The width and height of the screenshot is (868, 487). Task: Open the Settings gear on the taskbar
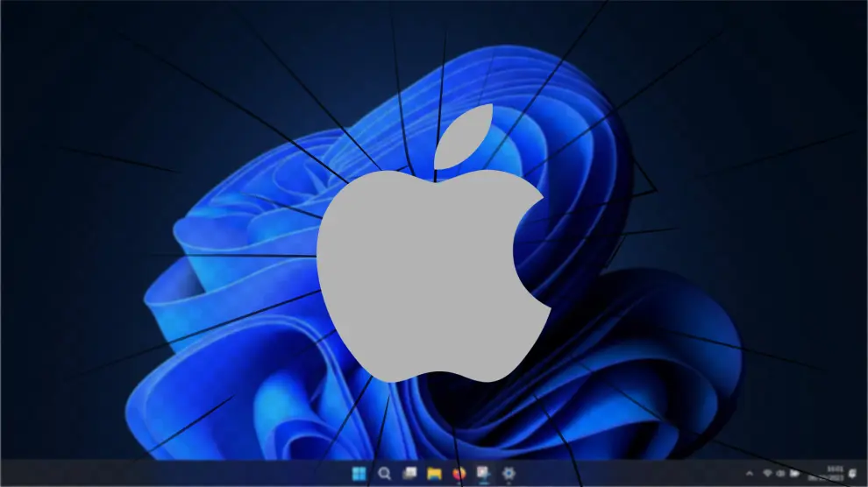pos(508,474)
